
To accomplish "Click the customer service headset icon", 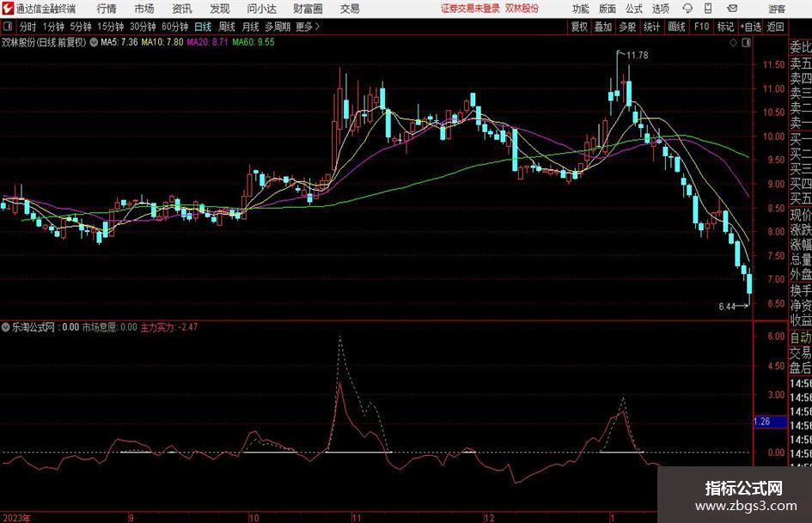I will 687,9.
